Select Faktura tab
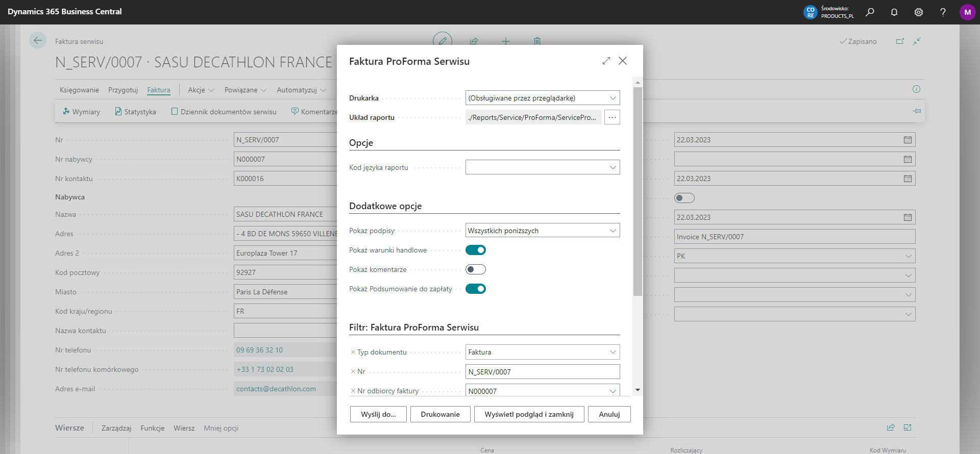Image resolution: width=980 pixels, height=454 pixels. tap(159, 90)
